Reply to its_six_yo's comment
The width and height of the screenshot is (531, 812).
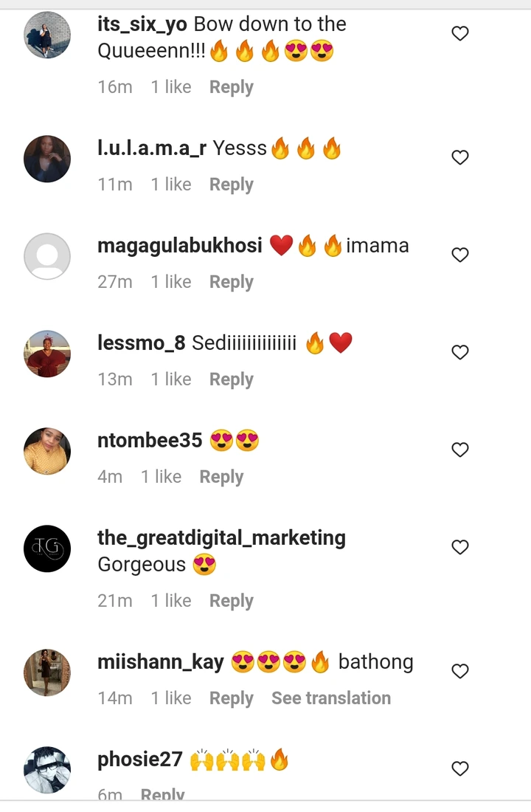231,87
